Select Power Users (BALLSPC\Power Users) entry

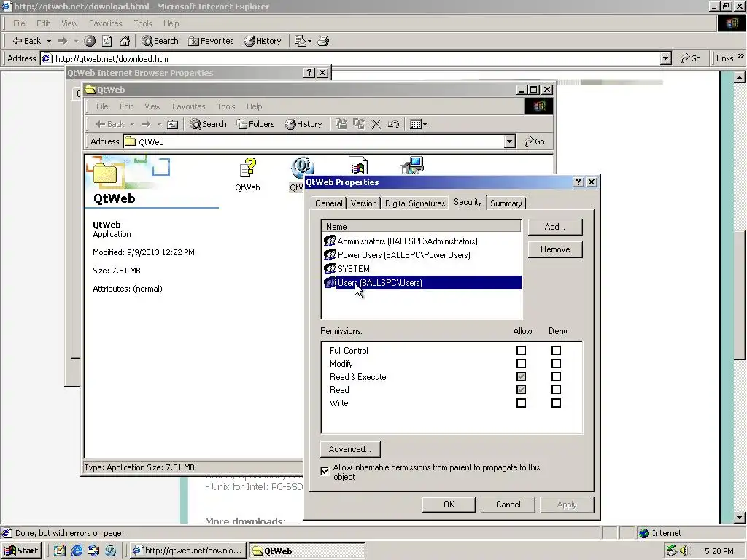[404, 255]
